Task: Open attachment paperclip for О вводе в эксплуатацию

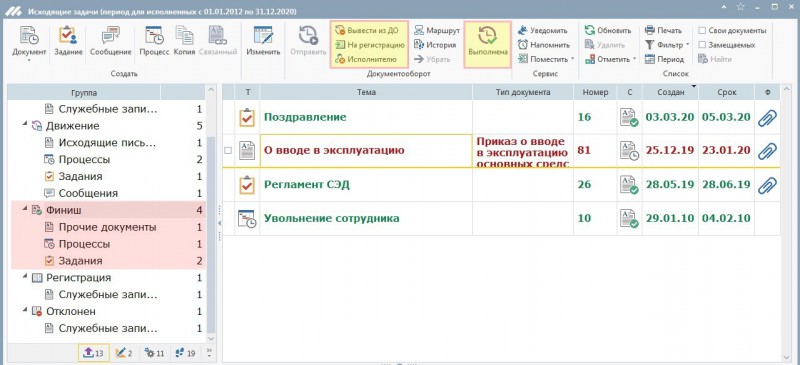Action: 767,151
